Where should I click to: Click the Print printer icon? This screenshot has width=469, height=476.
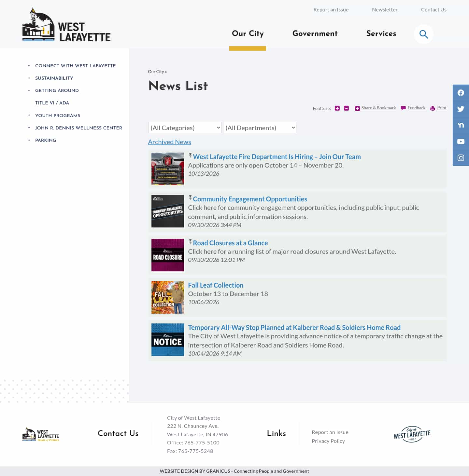pyautogui.click(x=433, y=108)
